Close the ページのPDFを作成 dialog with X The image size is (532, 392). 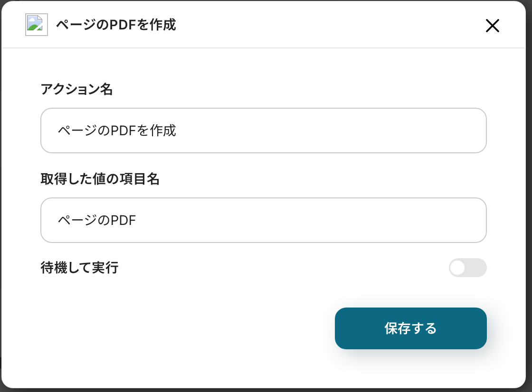tap(492, 26)
